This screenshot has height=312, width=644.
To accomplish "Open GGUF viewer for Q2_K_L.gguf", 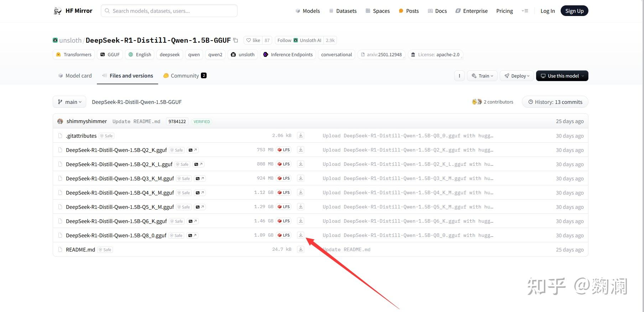I will pyautogui.click(x=198, y=164).
